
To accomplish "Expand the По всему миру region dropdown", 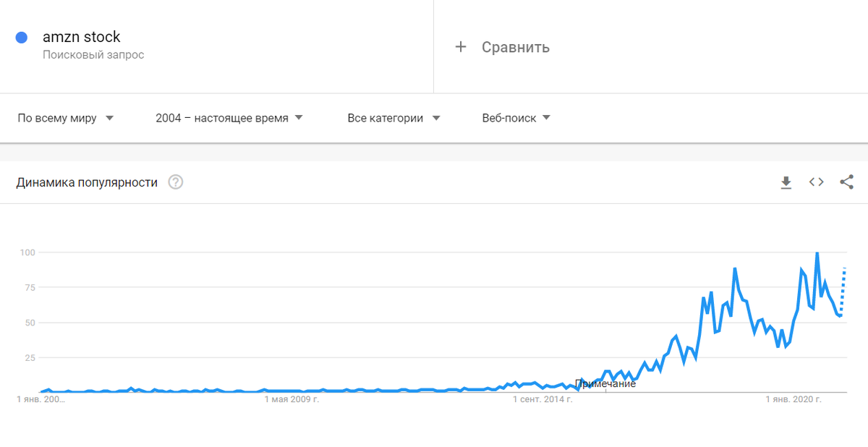I will point(66,118).
